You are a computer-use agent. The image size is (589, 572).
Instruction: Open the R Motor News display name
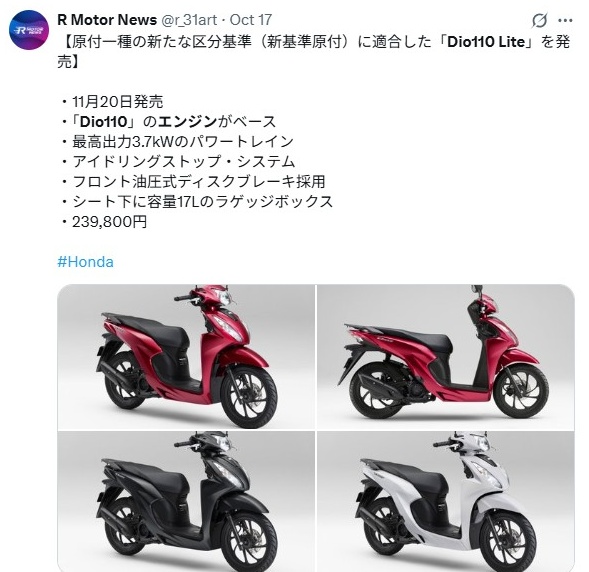tap(107, 20)
